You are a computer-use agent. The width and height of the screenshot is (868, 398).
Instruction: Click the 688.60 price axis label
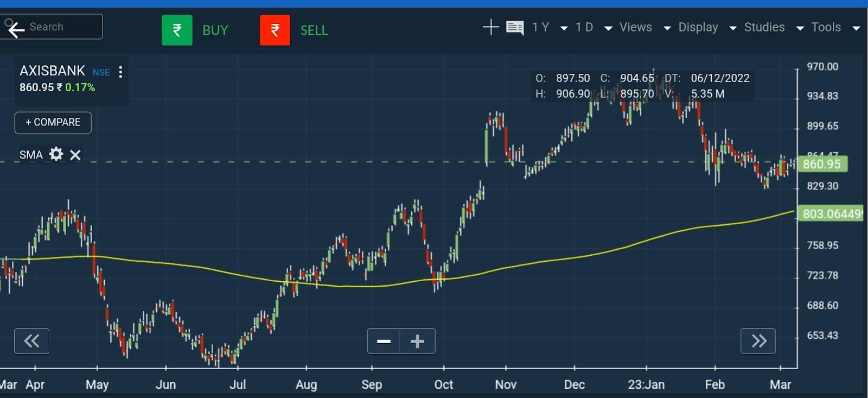(x=822, y=306)
